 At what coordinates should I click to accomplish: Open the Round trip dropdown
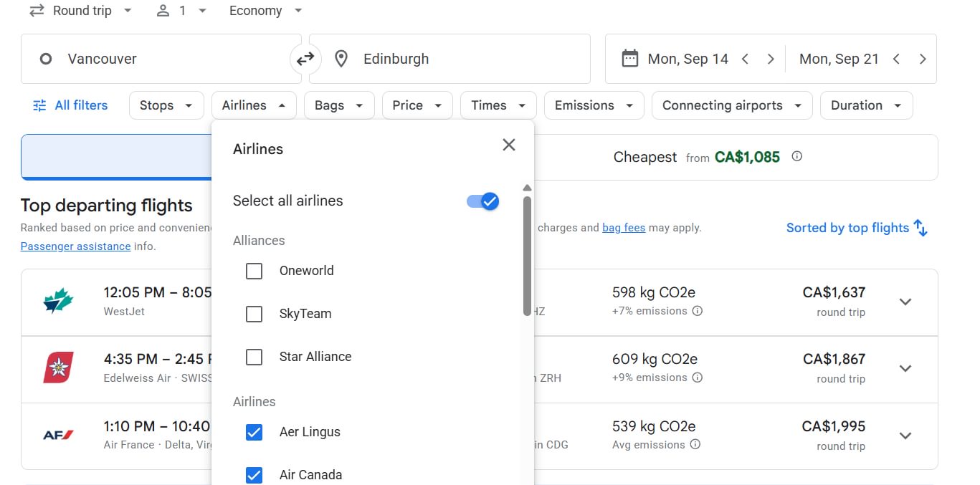tap(80, 11)
